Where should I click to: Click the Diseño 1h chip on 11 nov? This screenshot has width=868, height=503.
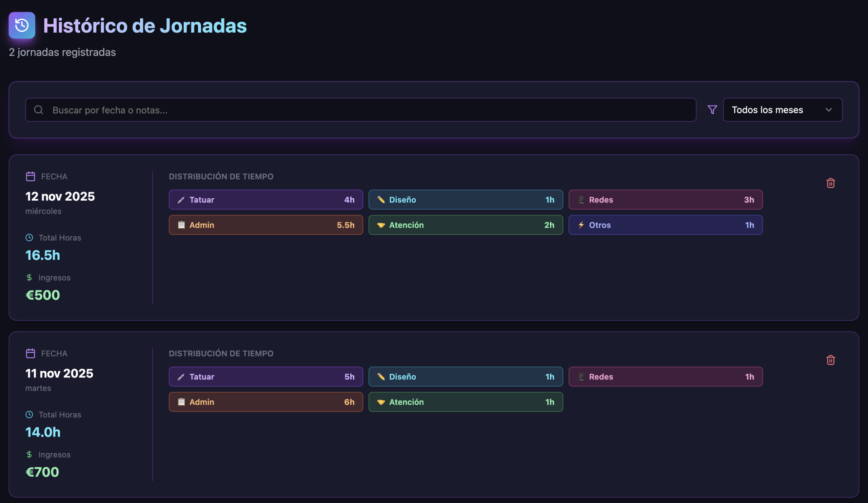pos(465,376)
